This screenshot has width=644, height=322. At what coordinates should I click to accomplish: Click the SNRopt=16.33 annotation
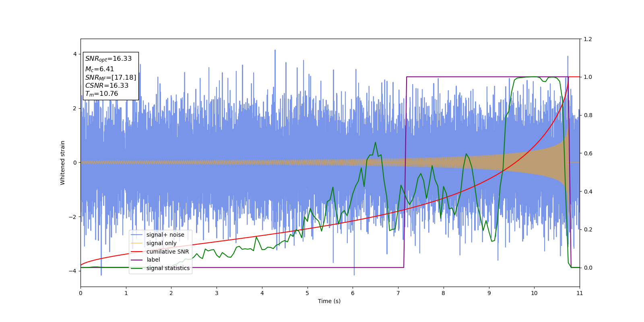(108, 59)
